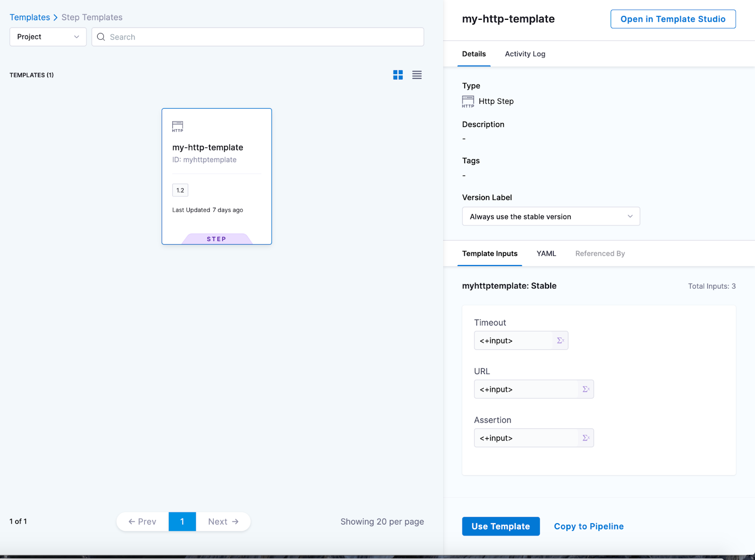Click version 1.2 badge on card
Viewport: 755px width, 560px height.
tap(180, 190)
